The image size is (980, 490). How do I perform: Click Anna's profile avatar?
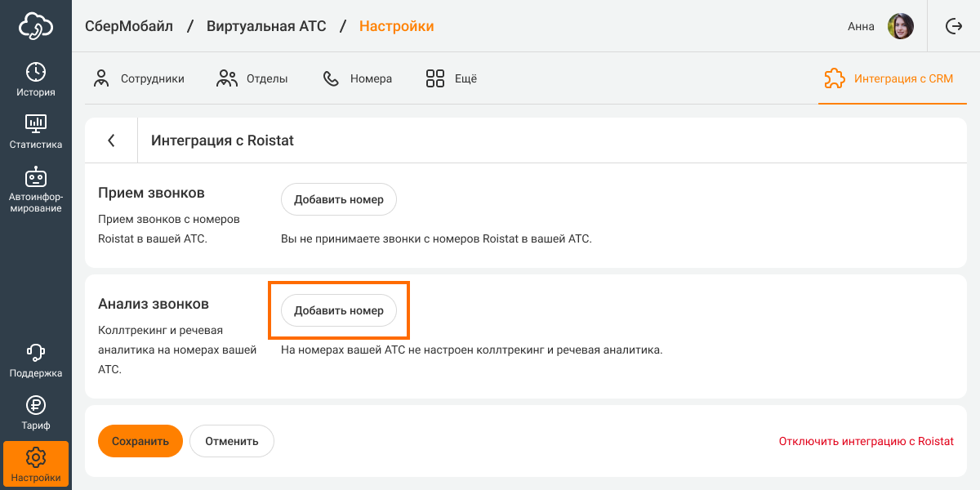pos(901,26)
